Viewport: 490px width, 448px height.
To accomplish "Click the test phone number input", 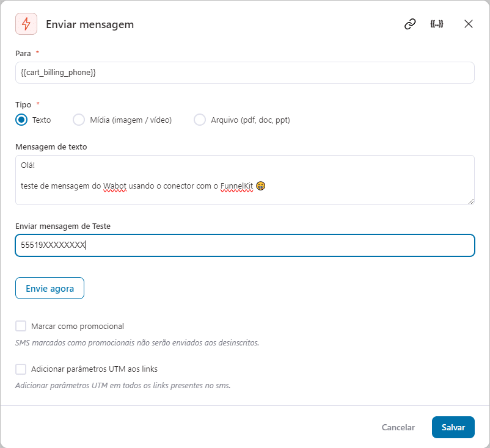I will click(x=244, y=245).
